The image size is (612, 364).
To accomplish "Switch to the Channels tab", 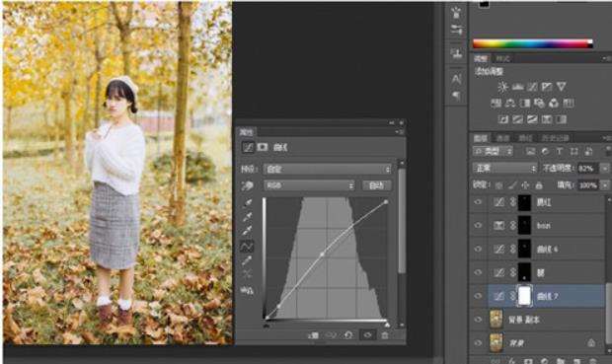I will point(502,138).
